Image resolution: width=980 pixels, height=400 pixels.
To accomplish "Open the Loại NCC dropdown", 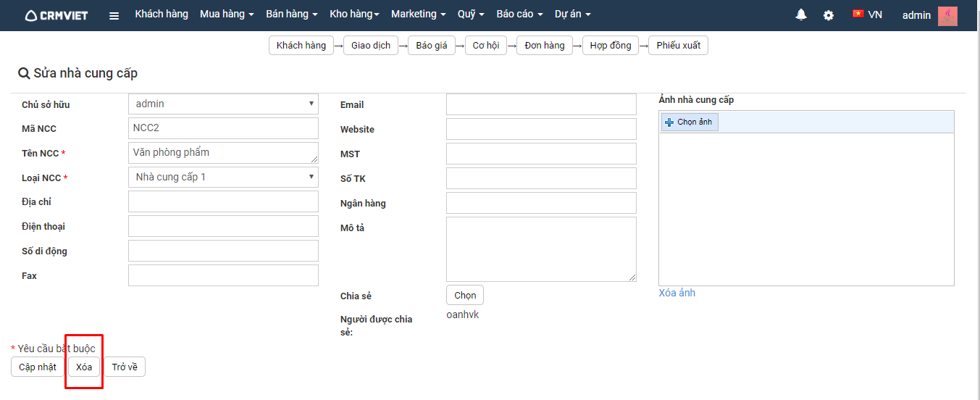I will coord(223,178).
